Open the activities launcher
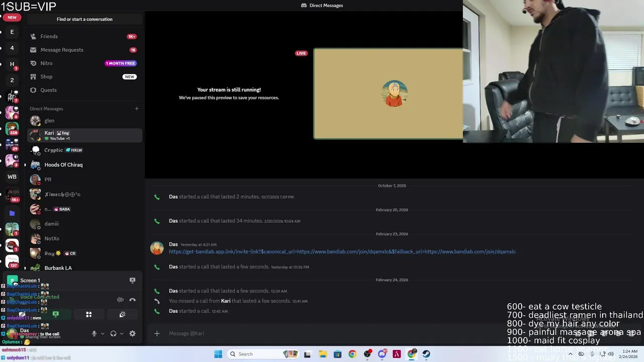 point(89,314)
